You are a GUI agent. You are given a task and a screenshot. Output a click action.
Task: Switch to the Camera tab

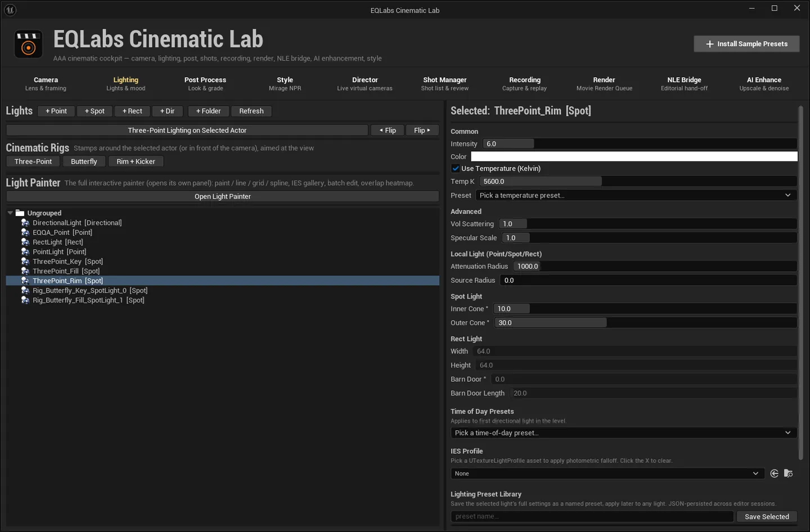pyautogui.click(x=46, y=84)
